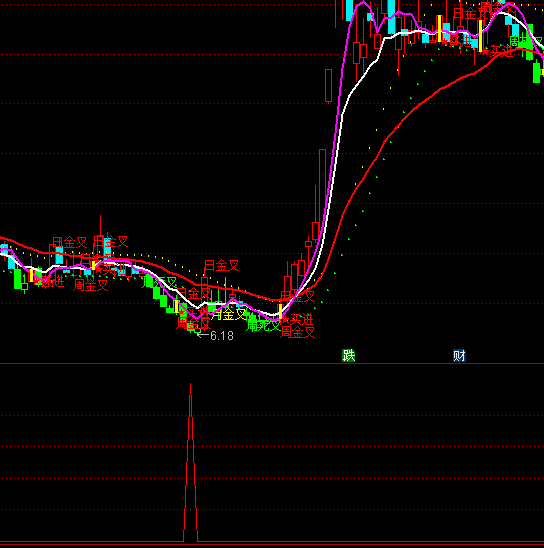Click the tall yellow bar at the top right

click(480, 36)
